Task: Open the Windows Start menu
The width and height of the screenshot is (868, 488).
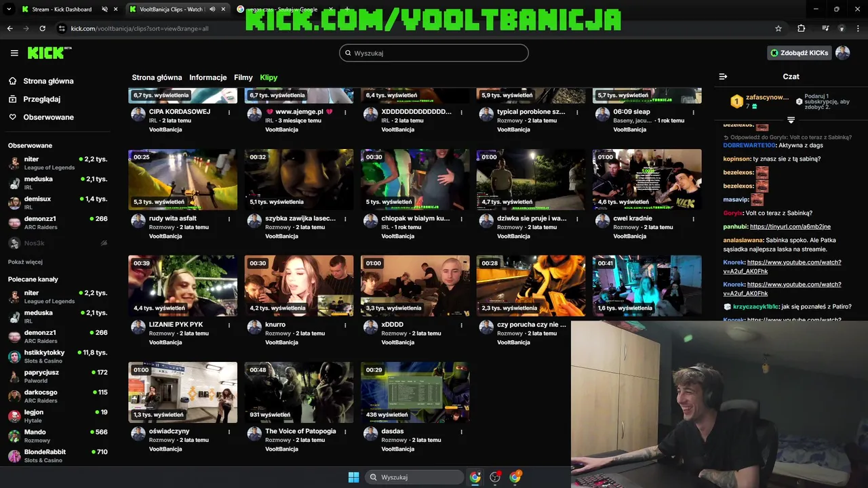Action: [353, 477]
